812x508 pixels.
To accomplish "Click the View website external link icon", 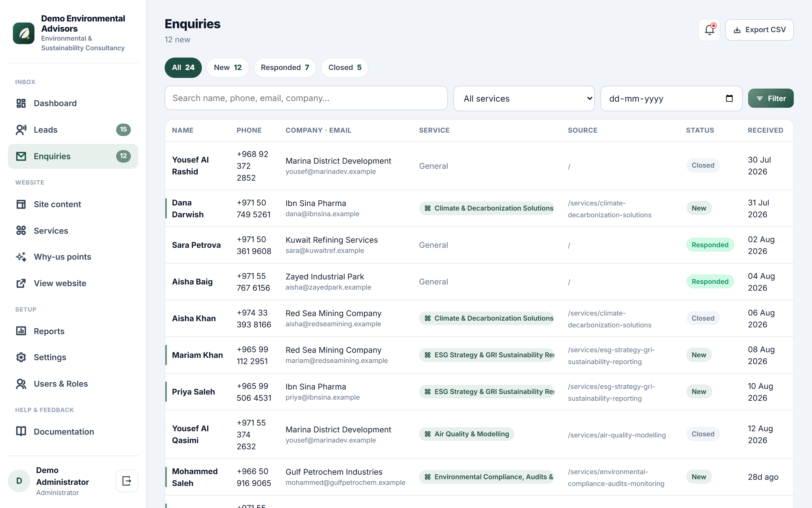I will pyautogui.click(x=21, y=283).
